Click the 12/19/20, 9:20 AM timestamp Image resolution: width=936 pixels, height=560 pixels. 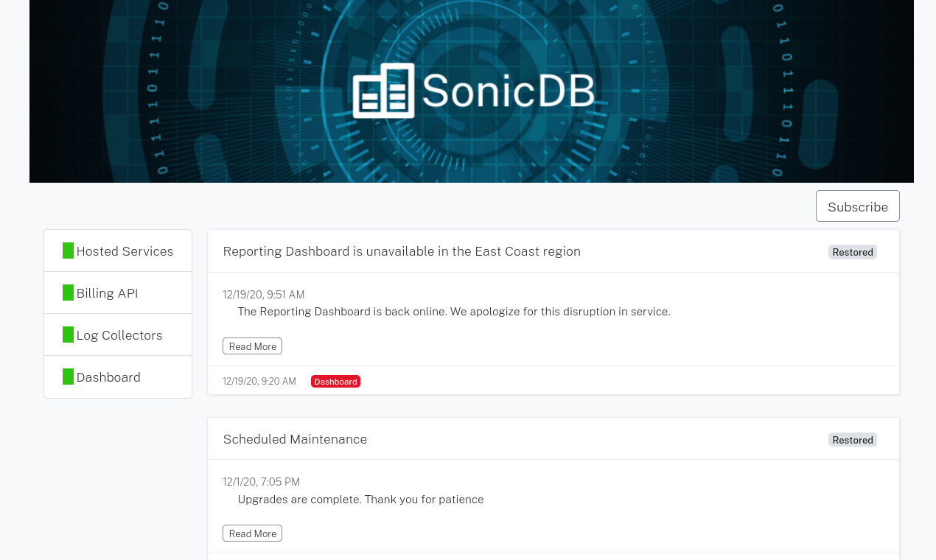pyautogui.click(x=259, y=381)
